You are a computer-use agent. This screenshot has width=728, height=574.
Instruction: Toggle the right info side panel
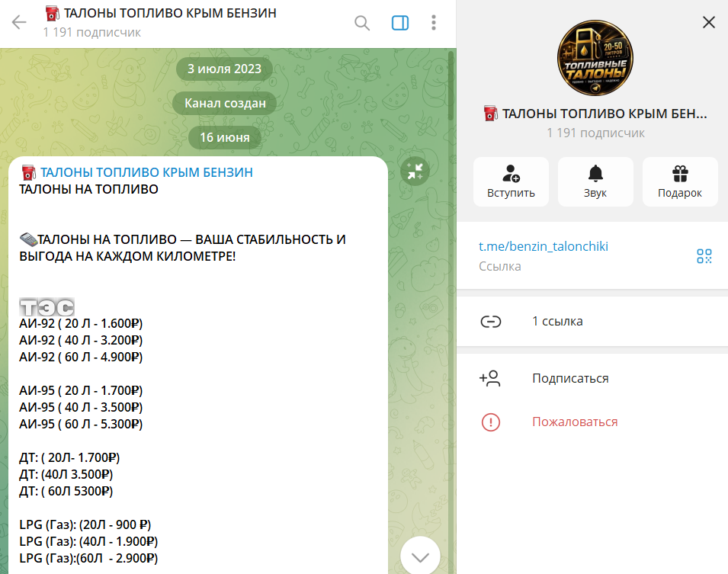[399, 22]
